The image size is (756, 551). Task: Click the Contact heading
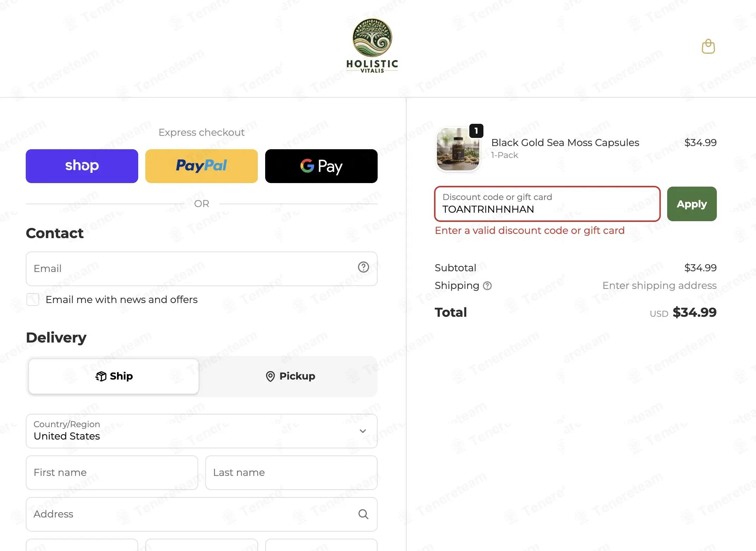tap(55, 233)
